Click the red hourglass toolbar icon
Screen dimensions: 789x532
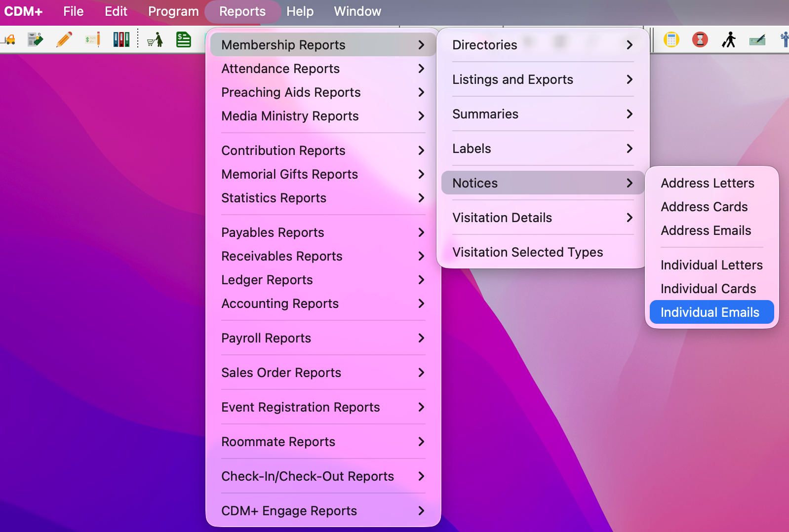click(x=700, y=39)
